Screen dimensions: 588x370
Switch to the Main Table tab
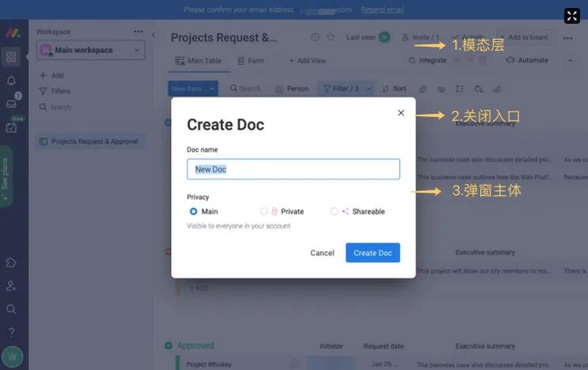pos(198,61)
